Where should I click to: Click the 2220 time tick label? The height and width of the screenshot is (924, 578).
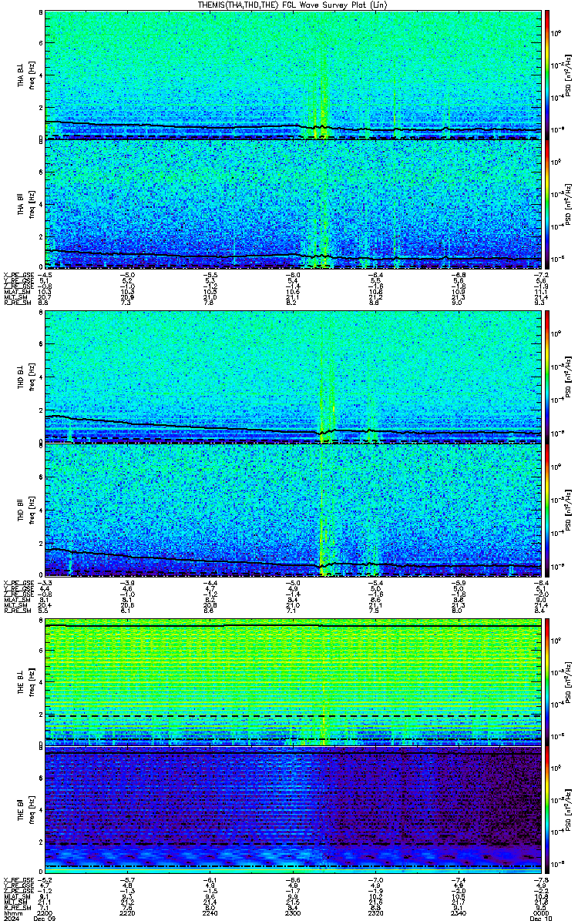pyautogui.click(x=128, y=912)
